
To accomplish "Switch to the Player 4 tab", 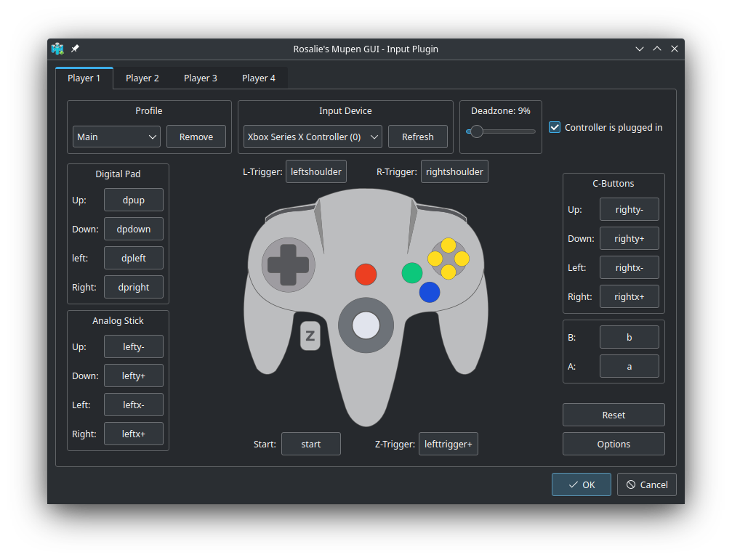I will [x=259, y=78].
